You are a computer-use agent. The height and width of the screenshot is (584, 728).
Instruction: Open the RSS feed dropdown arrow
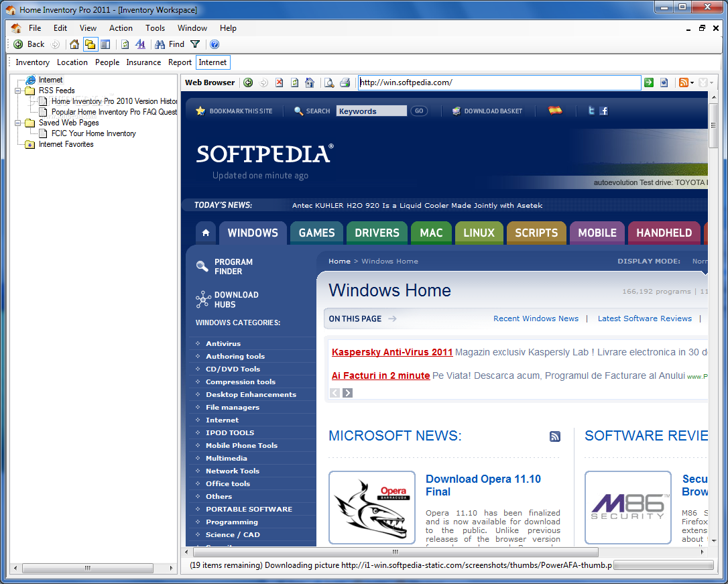coord(692,82)
